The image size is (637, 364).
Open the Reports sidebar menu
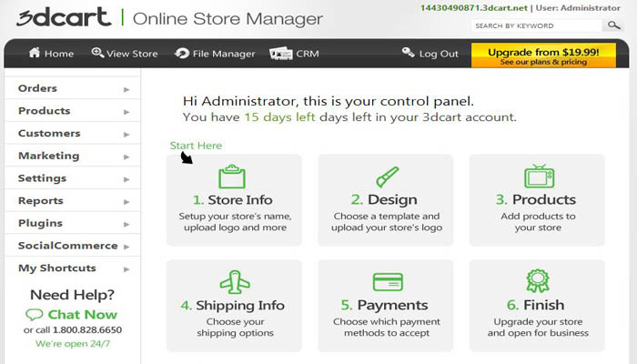72,201
